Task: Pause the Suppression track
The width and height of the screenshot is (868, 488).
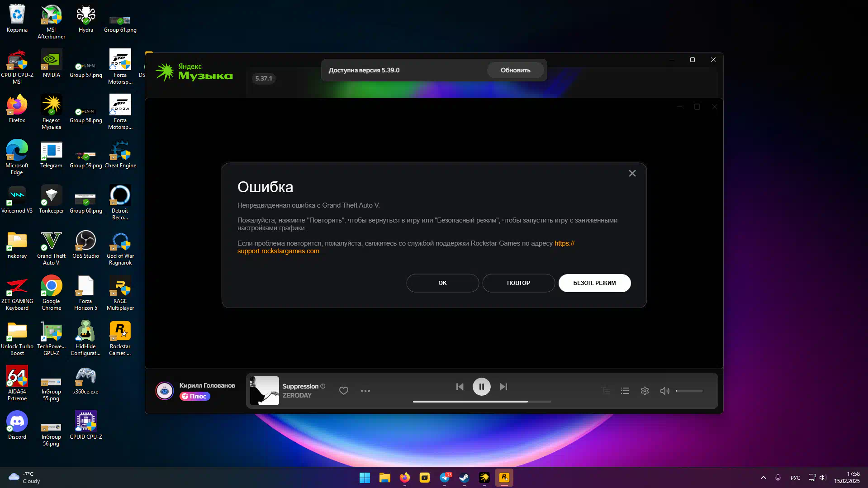Action: pyautogui.click(x=481, y=387)
